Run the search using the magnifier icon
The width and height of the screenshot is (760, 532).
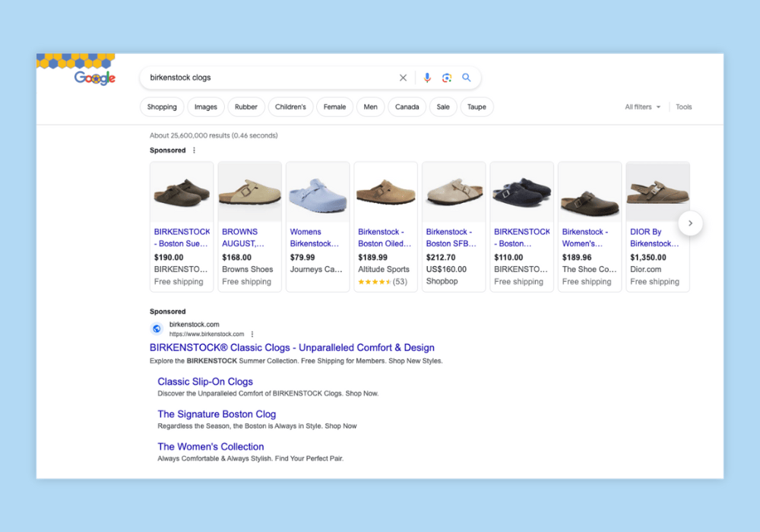coord(467,78)
